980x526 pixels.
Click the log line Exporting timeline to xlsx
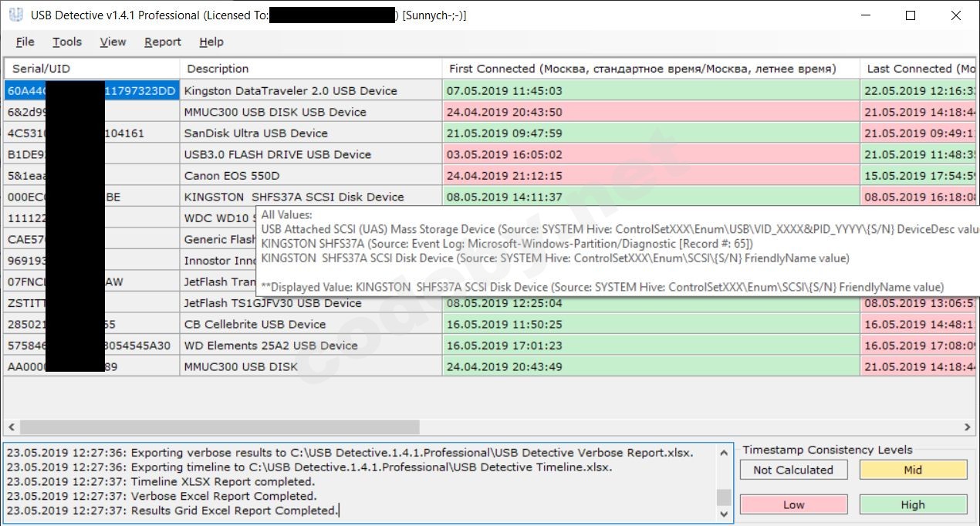point(309,467)
